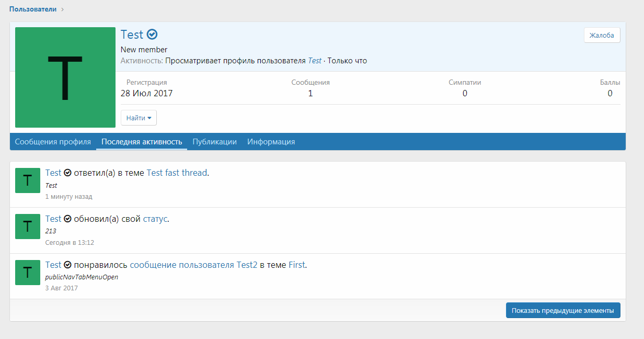Open the First thread link

[296, 265]
